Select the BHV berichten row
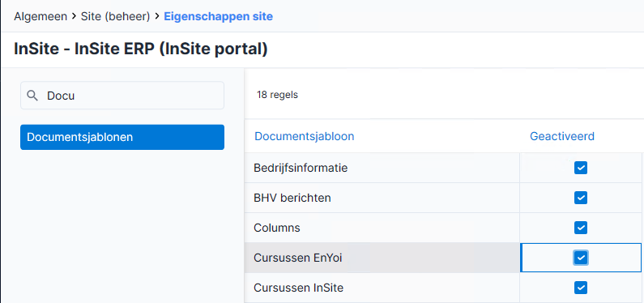 pos(443,198)
